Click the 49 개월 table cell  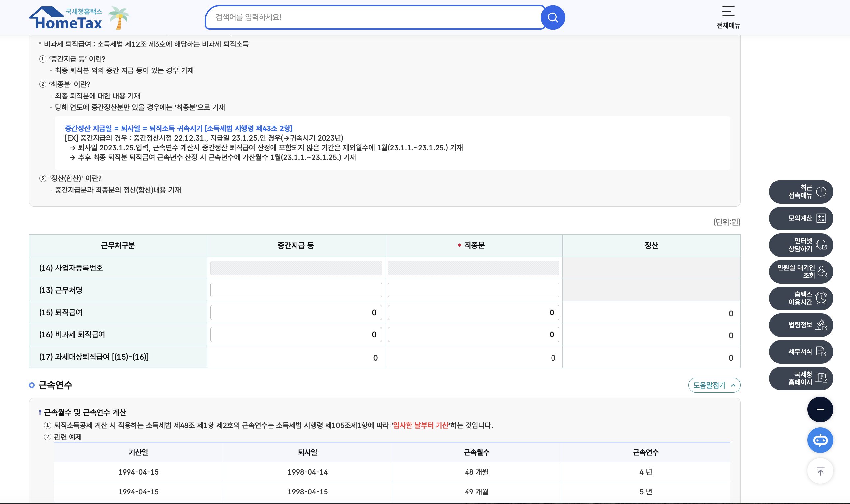pyautogui.click(x=476, y=492)
